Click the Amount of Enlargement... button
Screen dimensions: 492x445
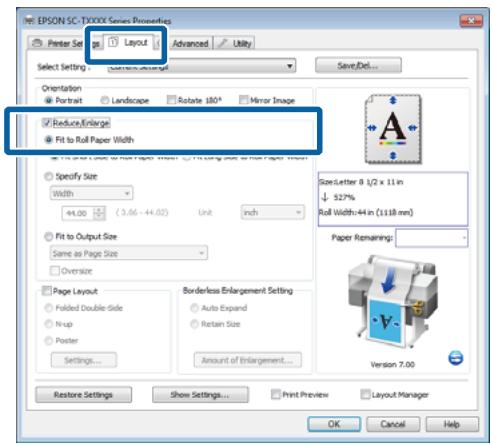247,360
